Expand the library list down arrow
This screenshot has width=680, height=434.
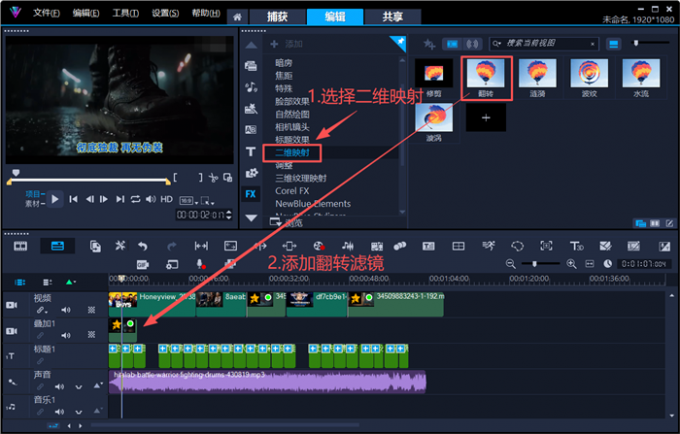point(251,218)
